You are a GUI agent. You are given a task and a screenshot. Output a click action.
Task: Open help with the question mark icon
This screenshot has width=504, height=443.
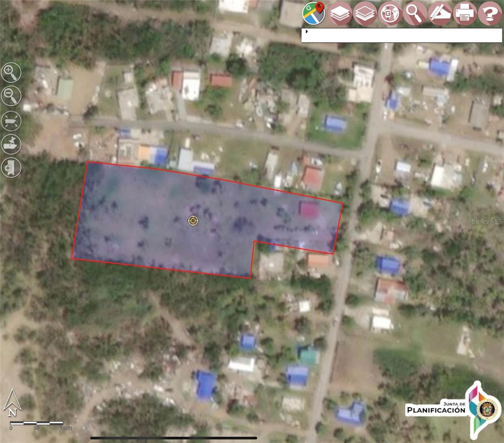coord(490,14)
